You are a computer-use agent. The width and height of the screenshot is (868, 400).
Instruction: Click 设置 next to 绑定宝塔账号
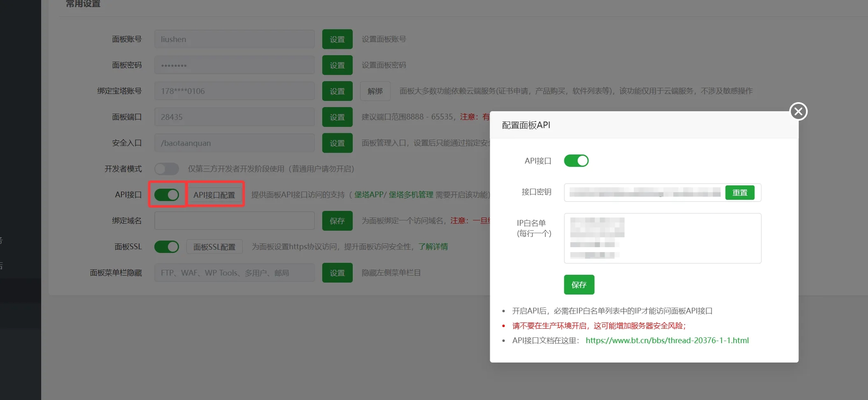[337, 91]
